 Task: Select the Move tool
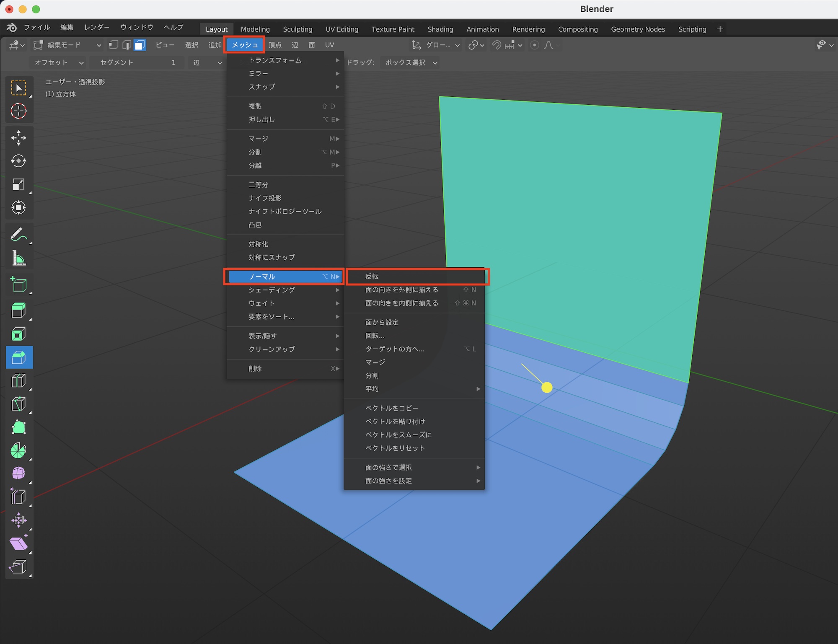point(18,138)
